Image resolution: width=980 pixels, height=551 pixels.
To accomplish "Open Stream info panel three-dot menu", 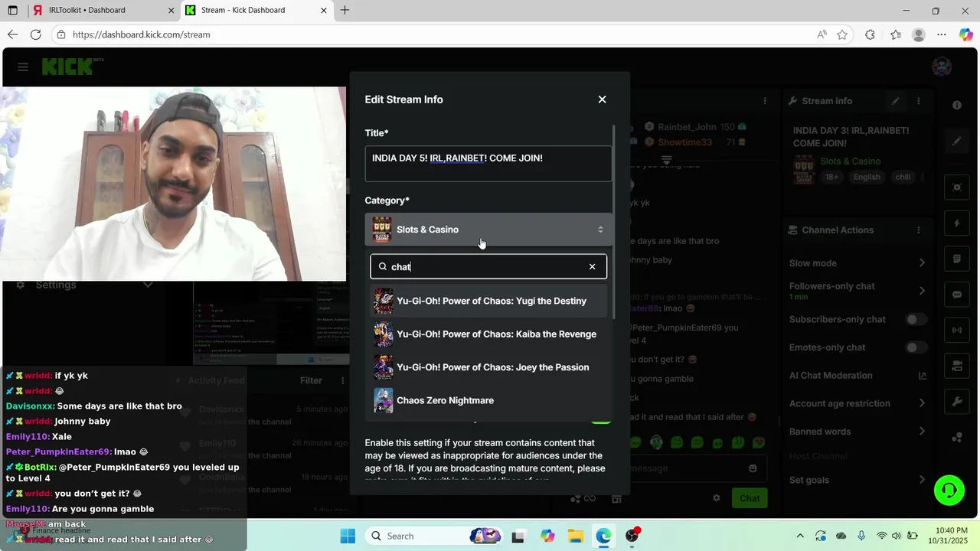I will [x=919, y=101].
